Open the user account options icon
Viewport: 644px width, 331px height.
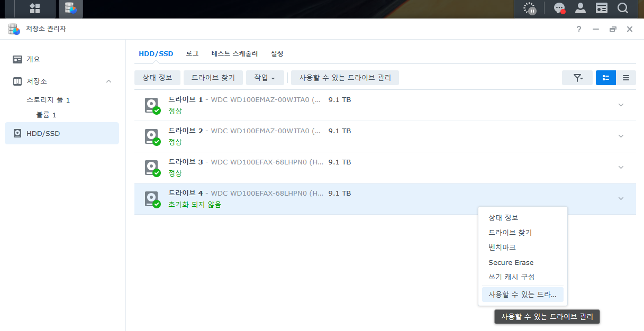(580, 8)
